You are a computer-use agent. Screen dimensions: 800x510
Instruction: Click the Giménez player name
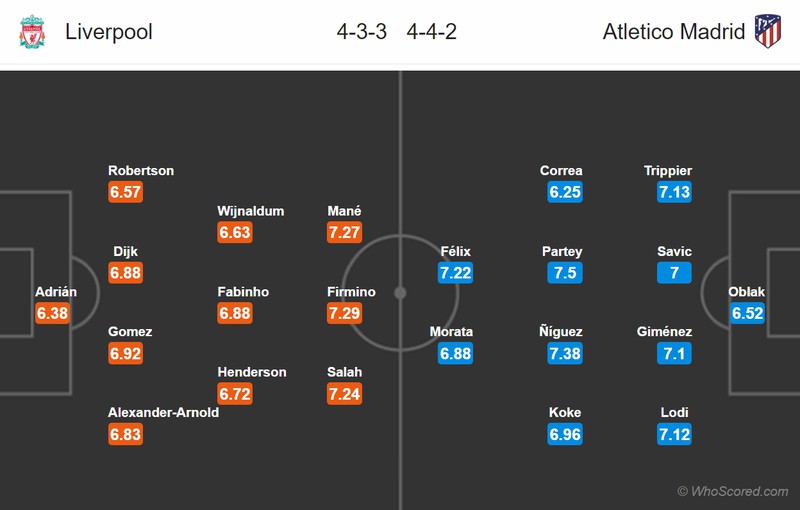point(664,332)
